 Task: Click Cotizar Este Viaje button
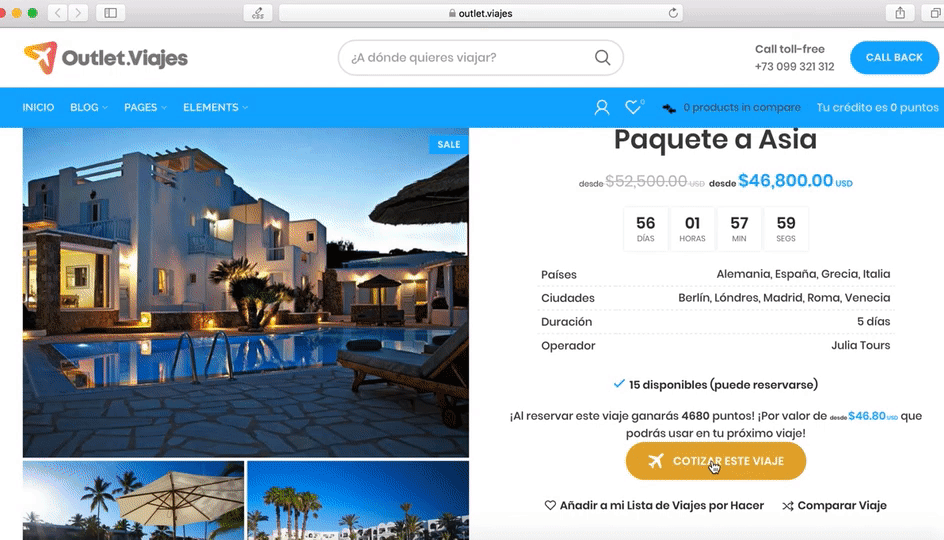pyautogui.click(x=716, y=461)
